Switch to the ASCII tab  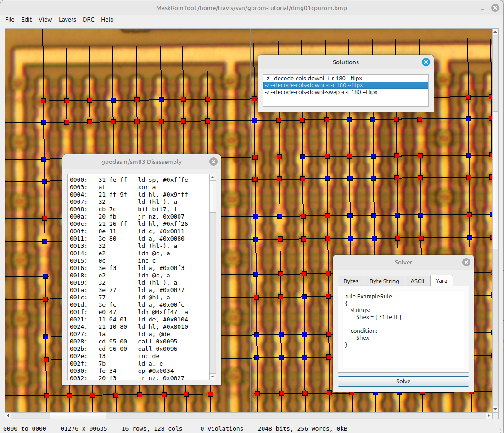[x=417, y=281]
